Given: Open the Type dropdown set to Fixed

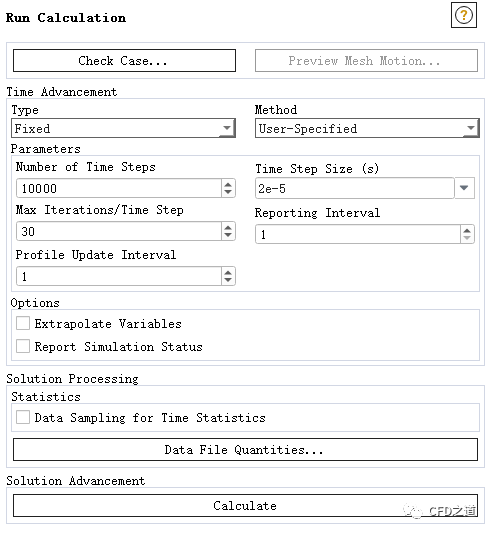Looking at the screenshot, I should point(123,128).
